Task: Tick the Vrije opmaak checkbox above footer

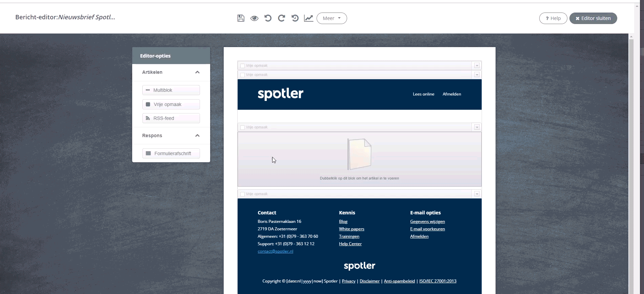Action: click(242, 194)
